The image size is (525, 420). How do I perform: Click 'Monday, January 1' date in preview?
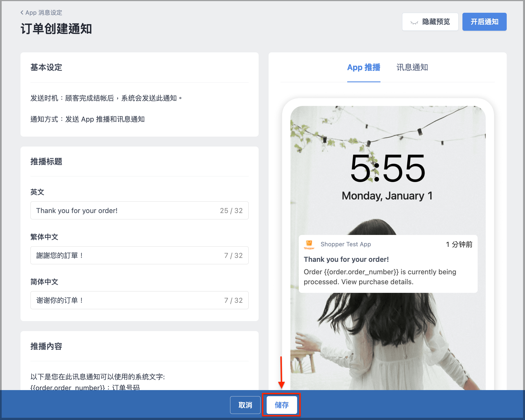pyautogui.click(x=387, y=196)
